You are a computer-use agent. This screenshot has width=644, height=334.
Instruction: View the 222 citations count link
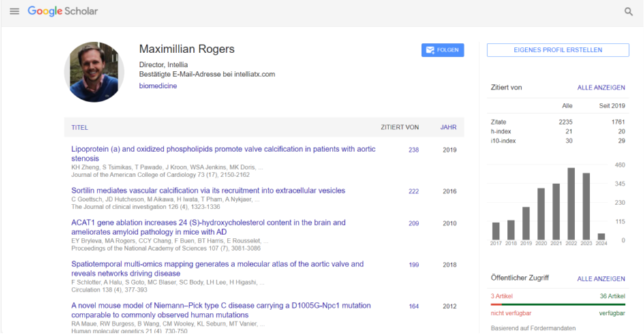(414, 192)
